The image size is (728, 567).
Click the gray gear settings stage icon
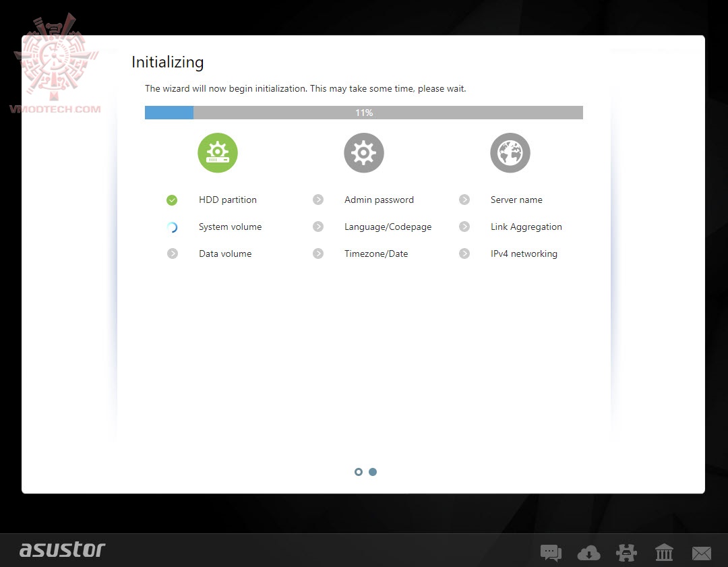click(363, 153)
